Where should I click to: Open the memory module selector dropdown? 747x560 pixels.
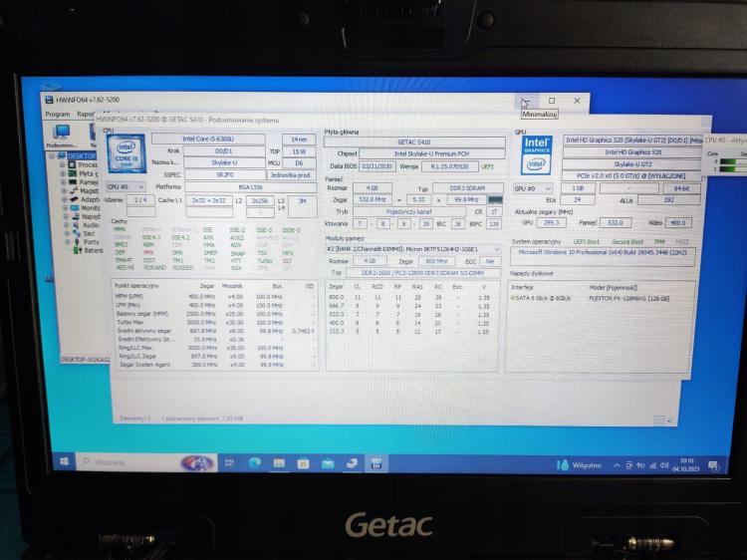[413, 249]
